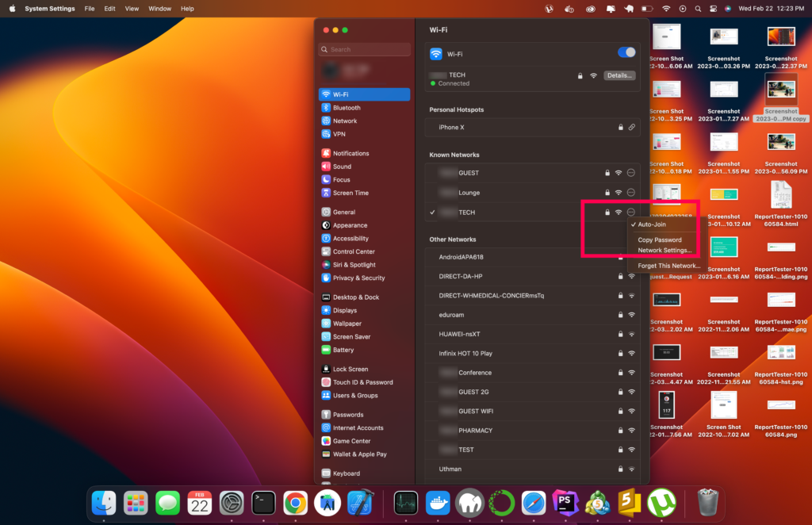Select the HUAWEI-nsXT network
This screenshot has height=525, width=812.
click(532, 334)
